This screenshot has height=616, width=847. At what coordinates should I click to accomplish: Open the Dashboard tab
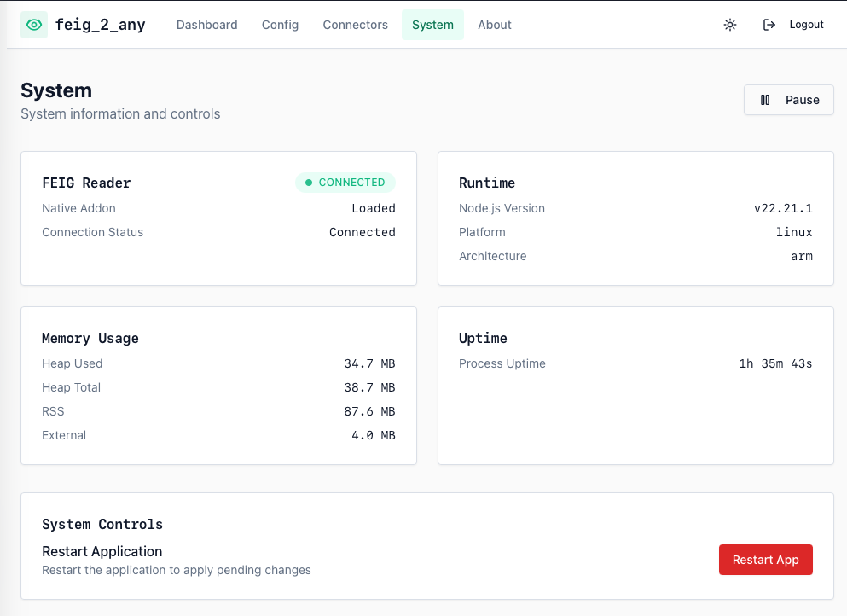pyautogui.click(x=206, y=25)
